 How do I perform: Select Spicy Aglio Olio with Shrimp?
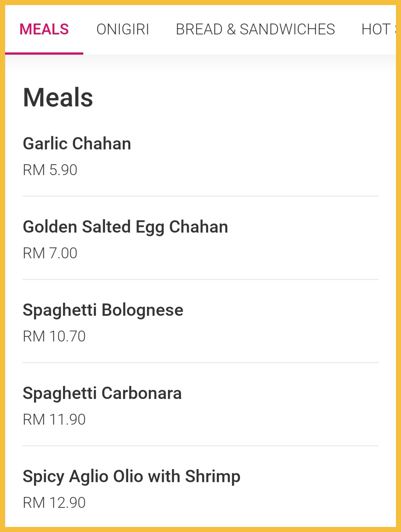pyautogui.click(x=131, y=476)
